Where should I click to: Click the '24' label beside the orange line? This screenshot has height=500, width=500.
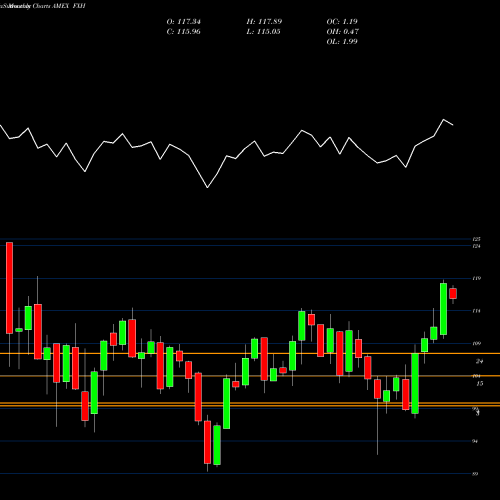coord(479,361)
